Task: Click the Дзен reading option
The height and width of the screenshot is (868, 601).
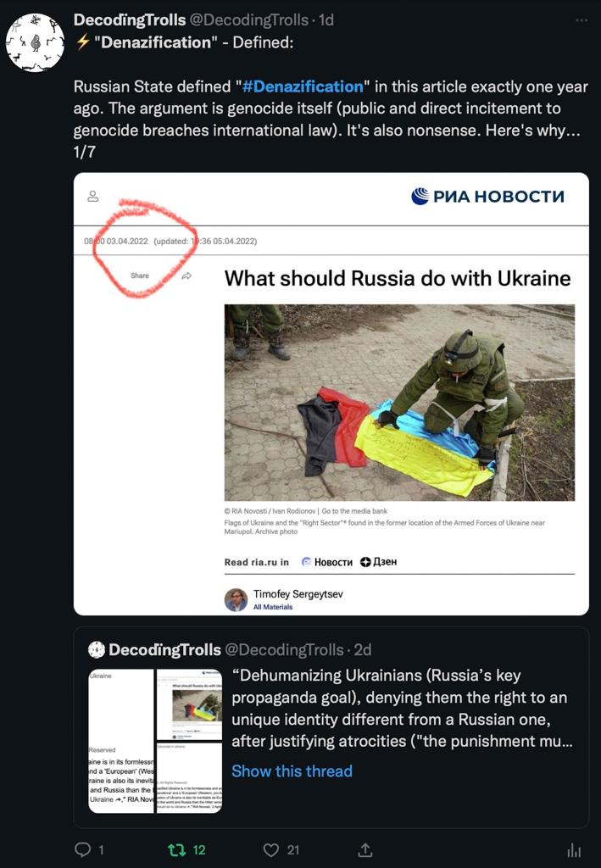Action: pos(379,562)
